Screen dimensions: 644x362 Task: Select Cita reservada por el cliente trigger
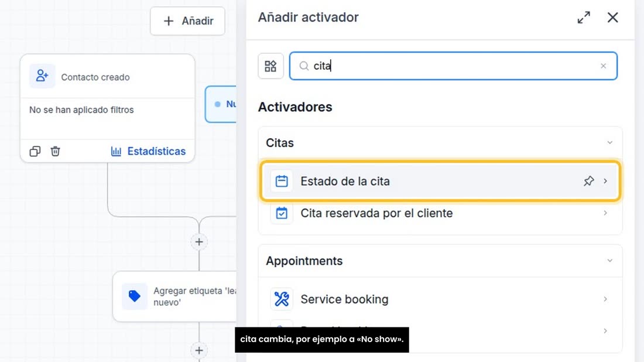pyautogui.click(x=440, y=213)
